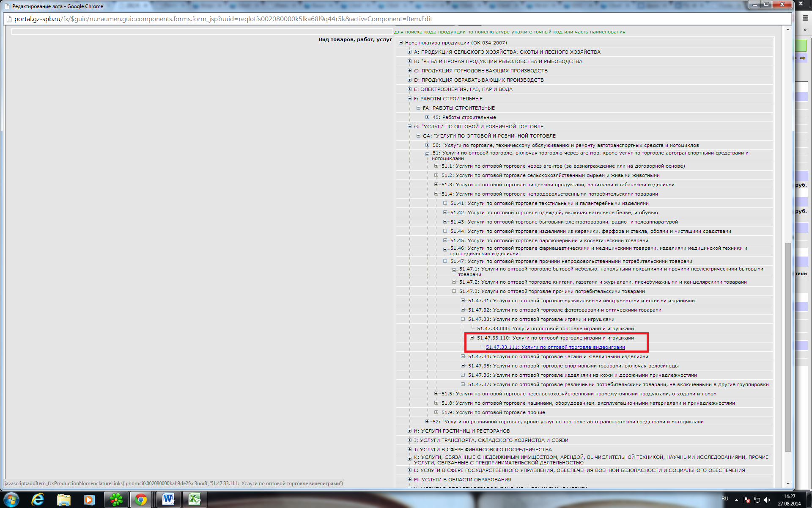Launch Windows Media Player taskbar icon
The height and width of the screenshot is (508, 812).
click(x=89, y=500)
